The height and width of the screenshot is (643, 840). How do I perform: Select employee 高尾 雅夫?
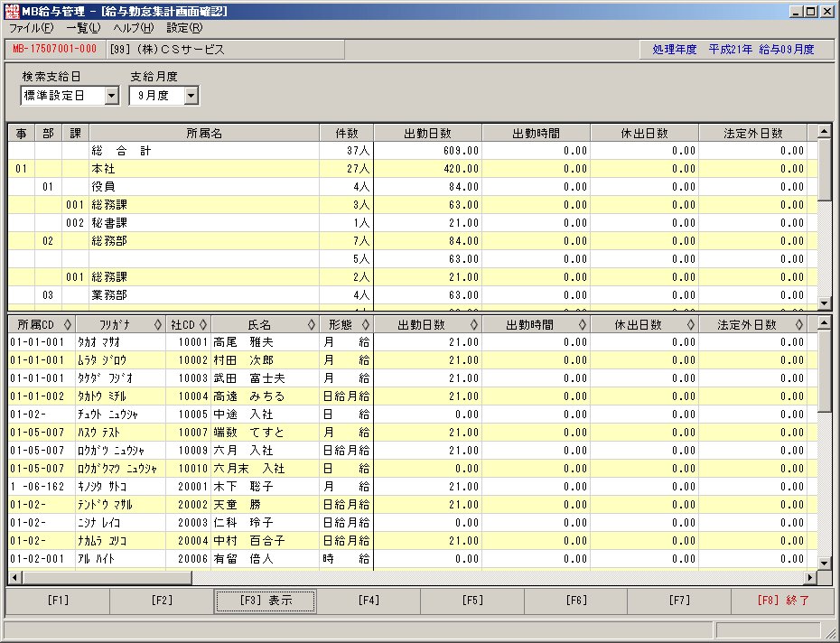point(413,342)
